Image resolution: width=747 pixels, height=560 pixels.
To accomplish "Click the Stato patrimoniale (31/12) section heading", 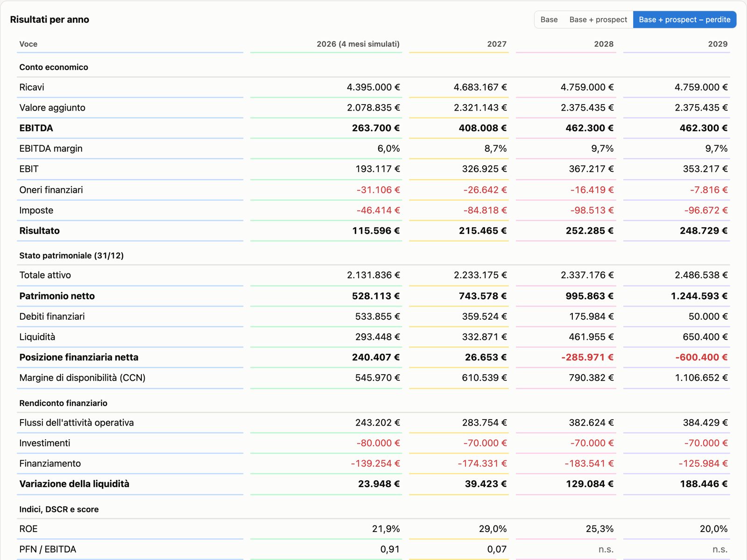I will 71,256.
